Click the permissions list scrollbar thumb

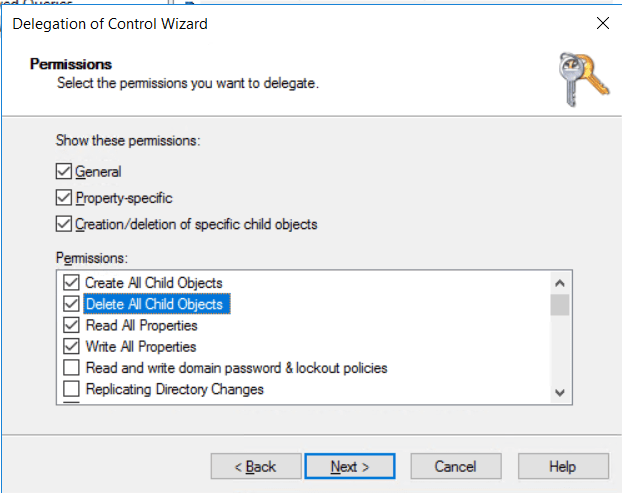pos(560,304)
